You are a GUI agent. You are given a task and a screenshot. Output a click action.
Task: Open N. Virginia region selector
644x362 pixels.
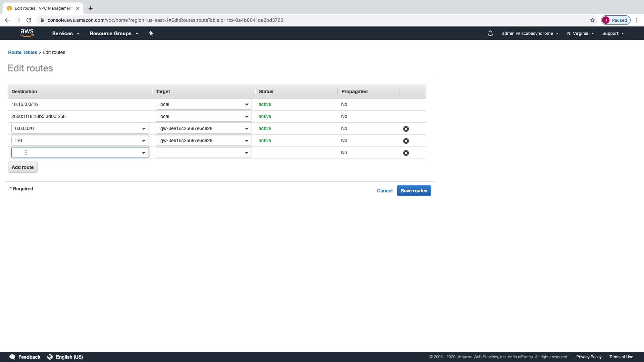580,34
